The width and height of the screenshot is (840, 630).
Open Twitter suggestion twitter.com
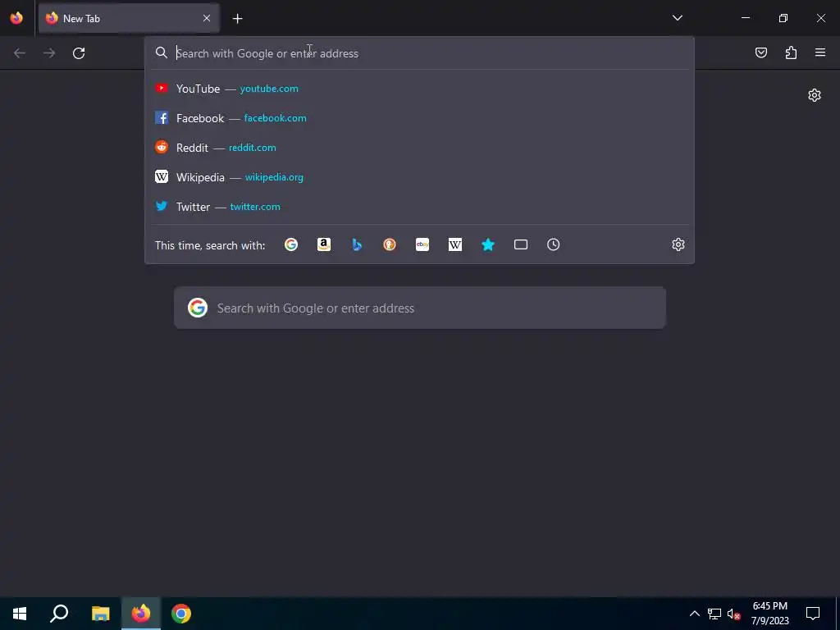tap(419, 207)
